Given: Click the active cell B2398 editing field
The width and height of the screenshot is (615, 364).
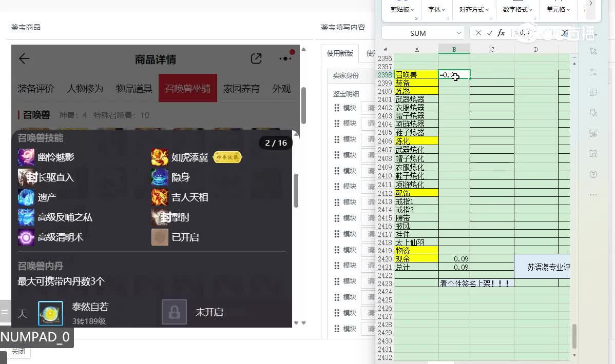Looking at the screenshot, I should [x=454, y=74].
